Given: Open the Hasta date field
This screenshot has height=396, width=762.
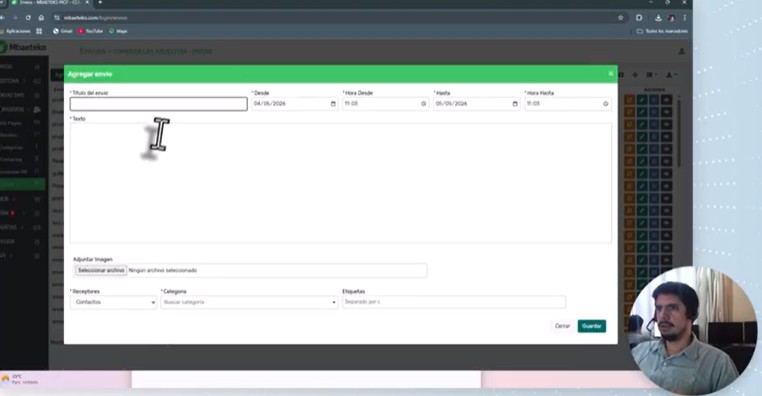Looking at the screenshot, I should [476, 103].
